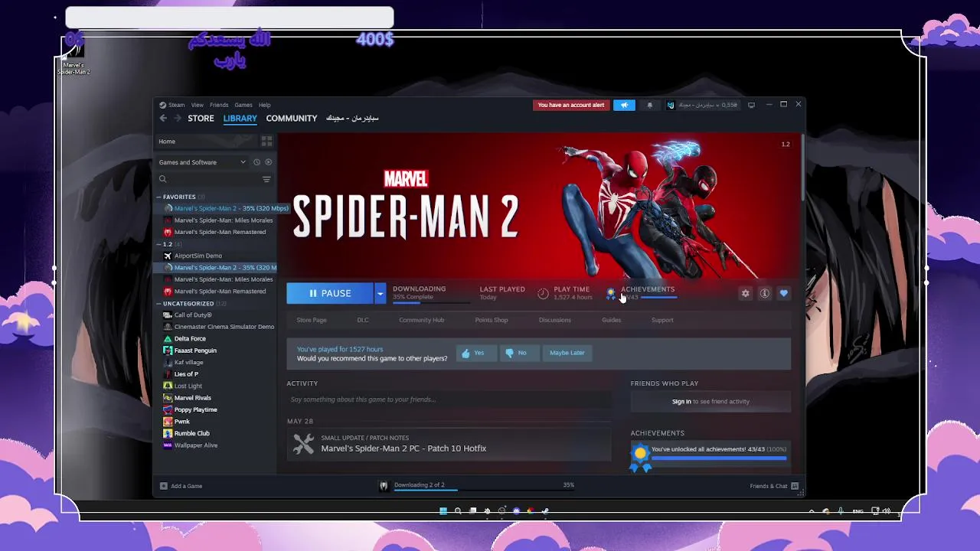Click the taskbar search magnifier icon
980x551 pixels.
point(458,511)
